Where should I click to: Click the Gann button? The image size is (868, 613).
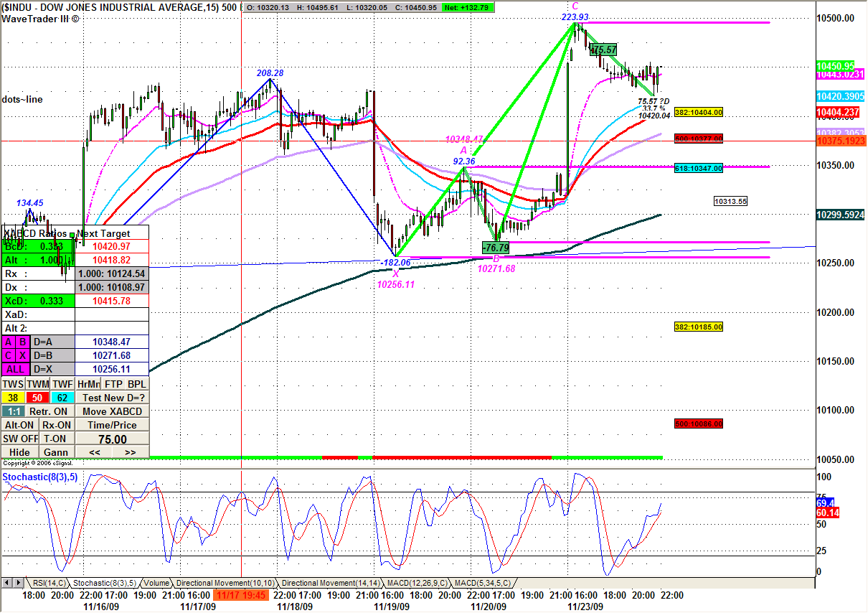[56, 452]
